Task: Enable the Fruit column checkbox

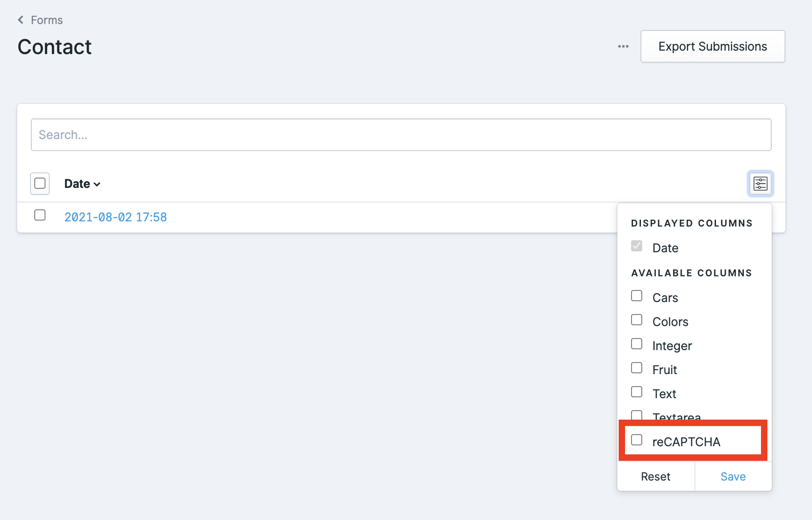Action: coord(637,368)
